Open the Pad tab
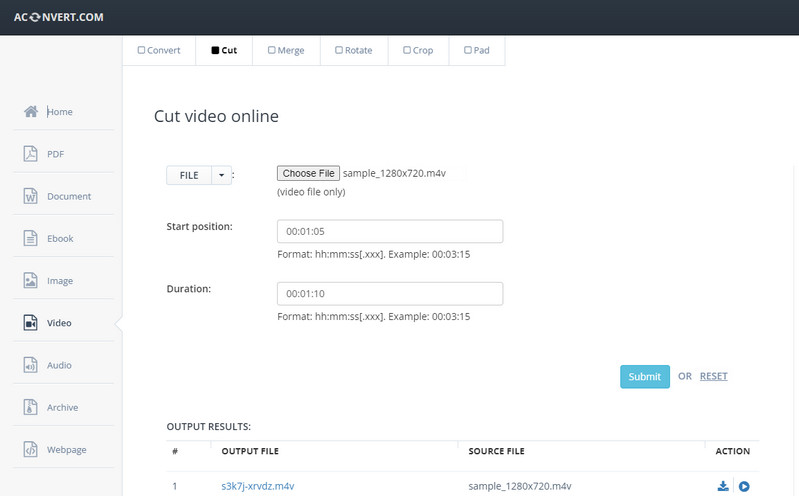 coord(477,50)
